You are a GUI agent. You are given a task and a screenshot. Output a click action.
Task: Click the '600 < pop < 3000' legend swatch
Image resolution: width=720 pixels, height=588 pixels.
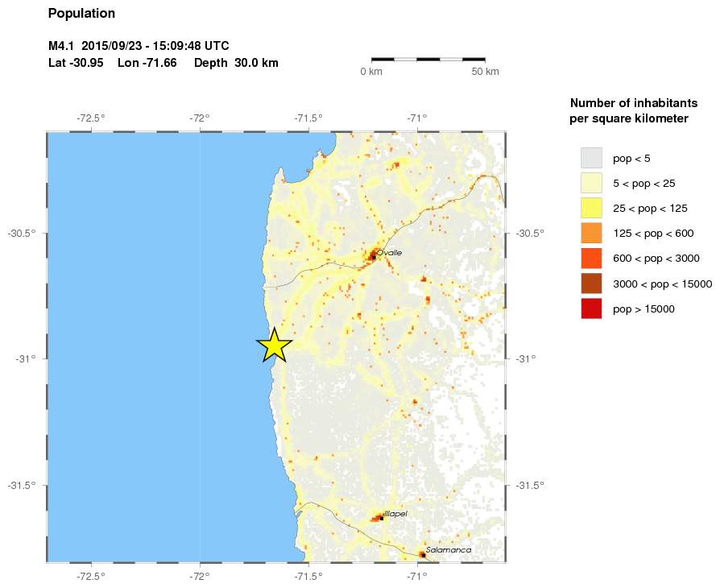click(x=591, y=258)
